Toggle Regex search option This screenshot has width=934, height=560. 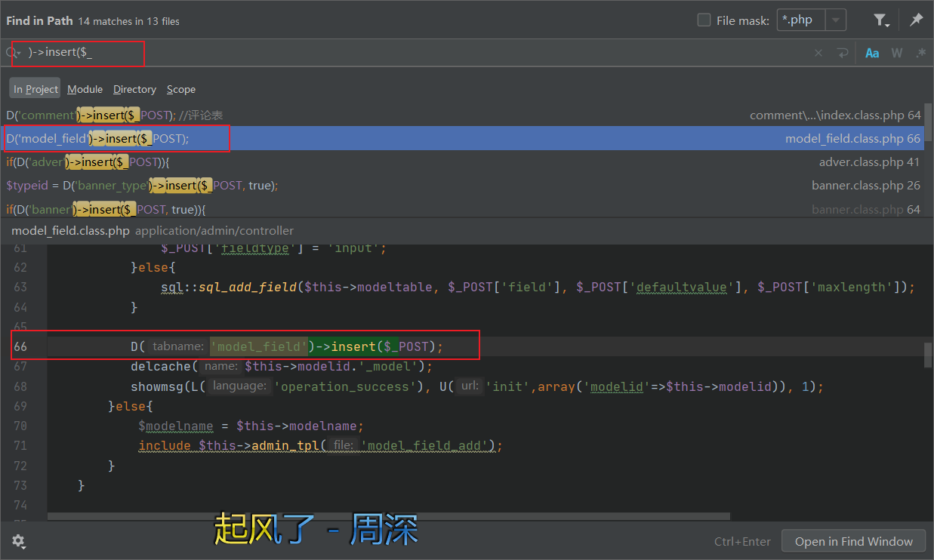pos(920,53)
